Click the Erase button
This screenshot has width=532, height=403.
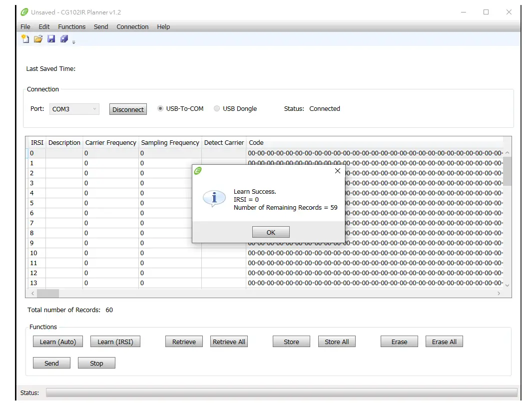click(x=399, y=342)
